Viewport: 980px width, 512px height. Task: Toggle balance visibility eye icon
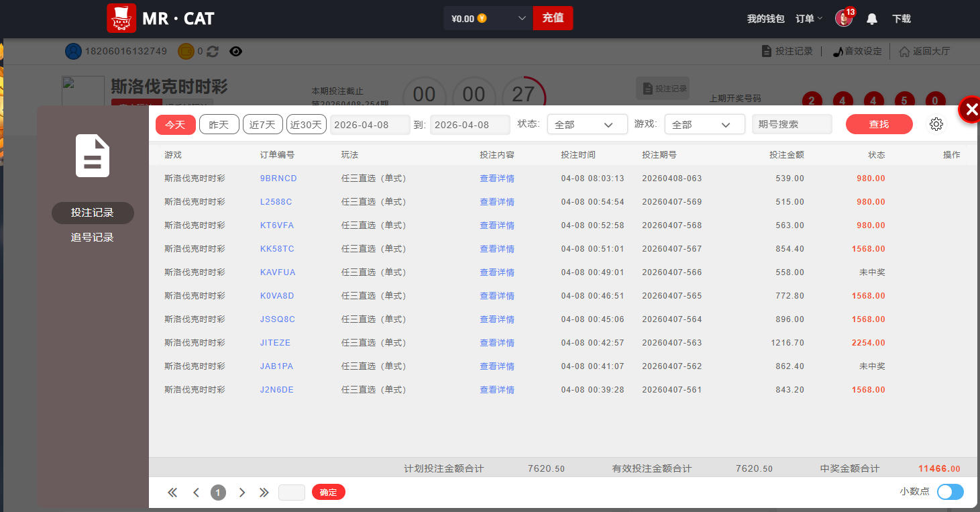(235, 51)
